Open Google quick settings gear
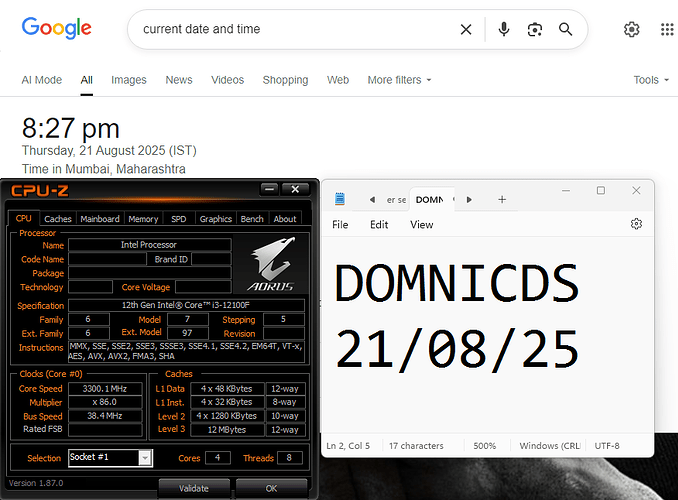 [631, 29]
